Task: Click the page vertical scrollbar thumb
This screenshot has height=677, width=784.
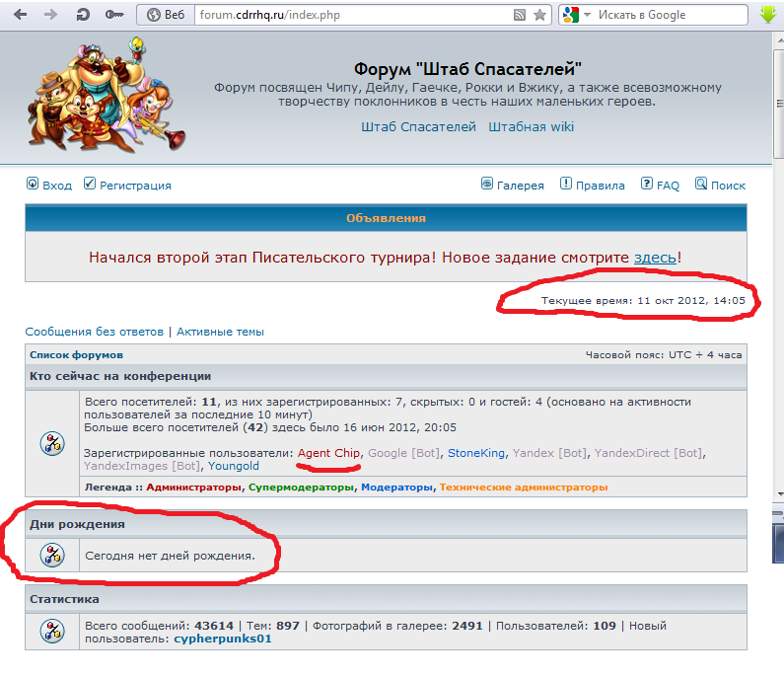Action: 778,104
